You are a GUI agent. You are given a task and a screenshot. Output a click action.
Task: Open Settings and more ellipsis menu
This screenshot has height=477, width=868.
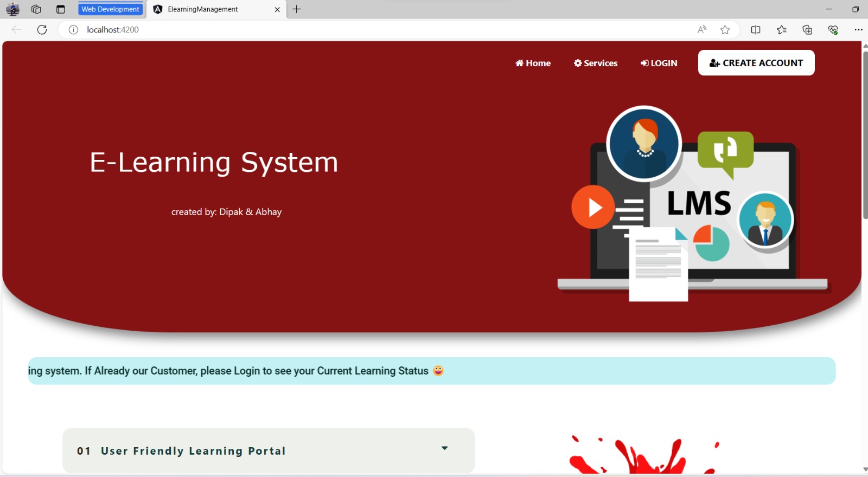pyautogui.click(x=858, y=30)
